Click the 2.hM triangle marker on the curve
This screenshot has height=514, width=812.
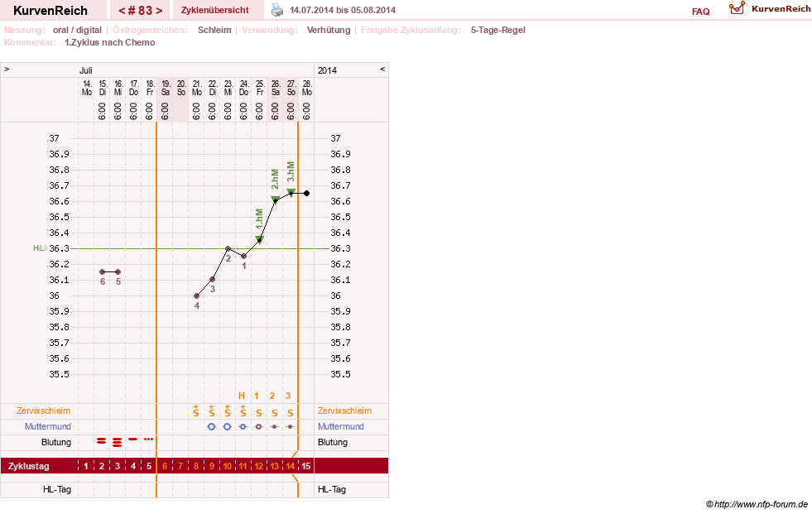pos(276,199)
